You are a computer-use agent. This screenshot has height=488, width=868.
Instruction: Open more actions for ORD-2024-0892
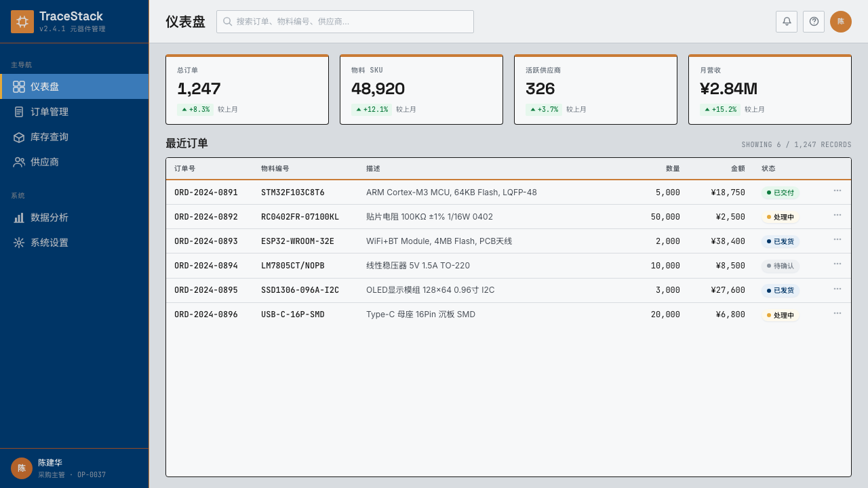click(837, 215)
